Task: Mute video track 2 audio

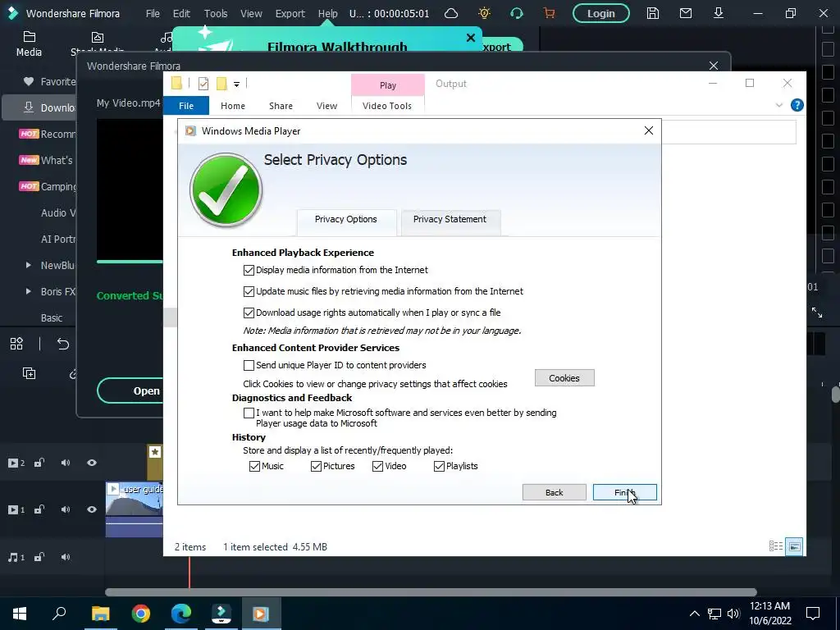Action: coord(66,463)
